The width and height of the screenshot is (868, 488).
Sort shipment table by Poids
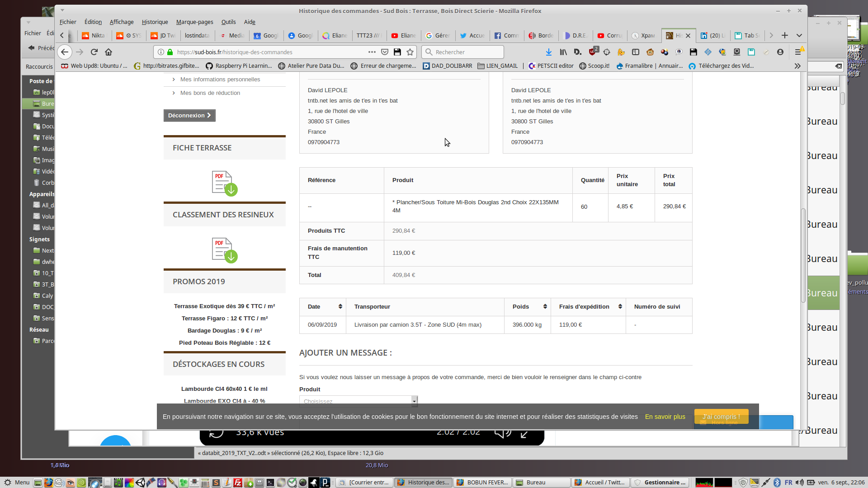click(x=545, y=306)
